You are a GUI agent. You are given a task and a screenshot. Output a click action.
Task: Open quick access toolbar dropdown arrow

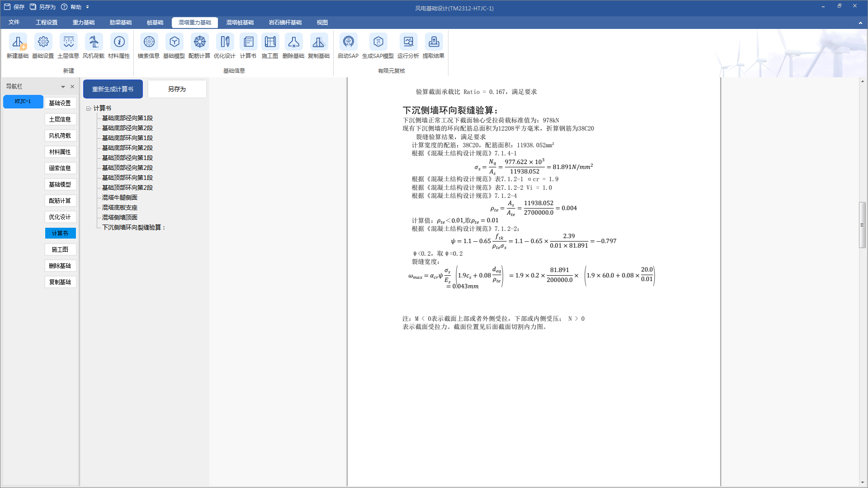pyautogui.click(x=87, y=7)
